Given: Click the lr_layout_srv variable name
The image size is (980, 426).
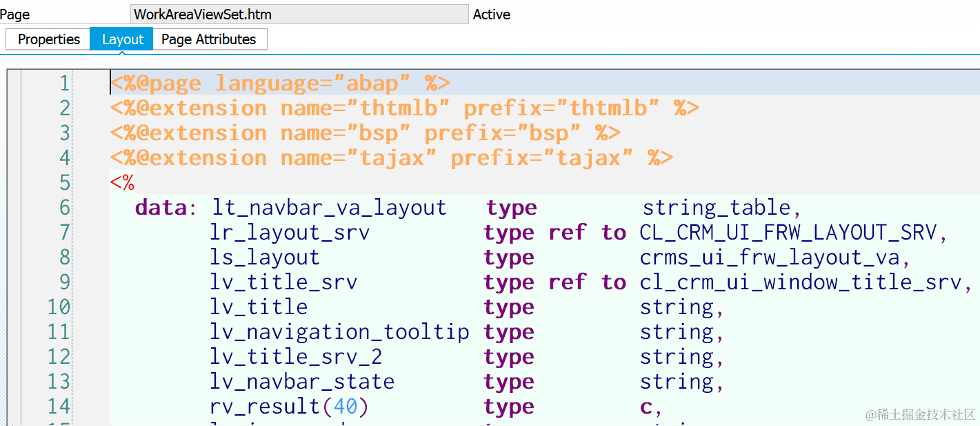Looking at the screenshot, I should [x=290, y=233].
